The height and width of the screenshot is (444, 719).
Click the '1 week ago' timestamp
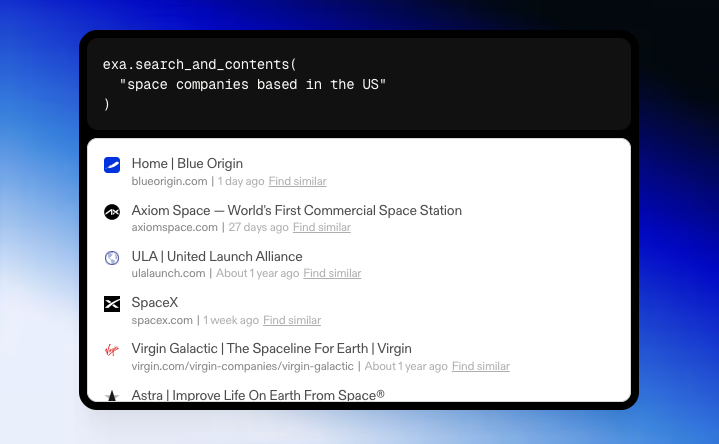click(x=231, y=320)
